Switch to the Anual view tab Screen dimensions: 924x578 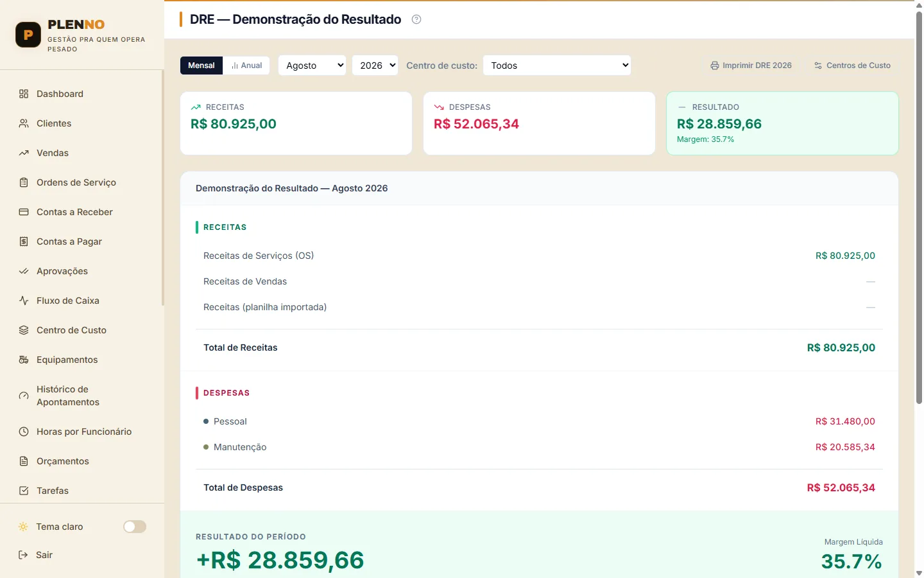click(x=246, y=66)
